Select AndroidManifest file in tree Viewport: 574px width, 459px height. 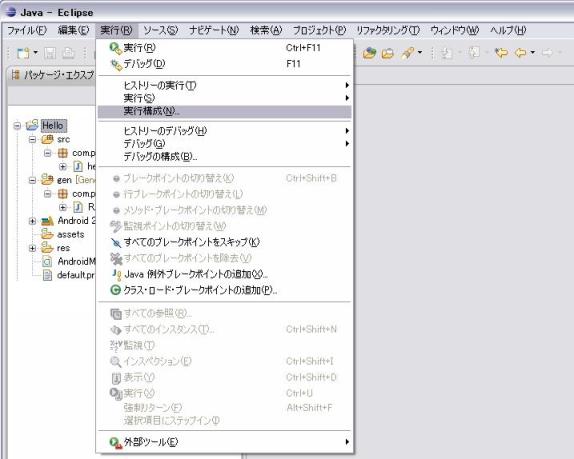pos(77,261)
